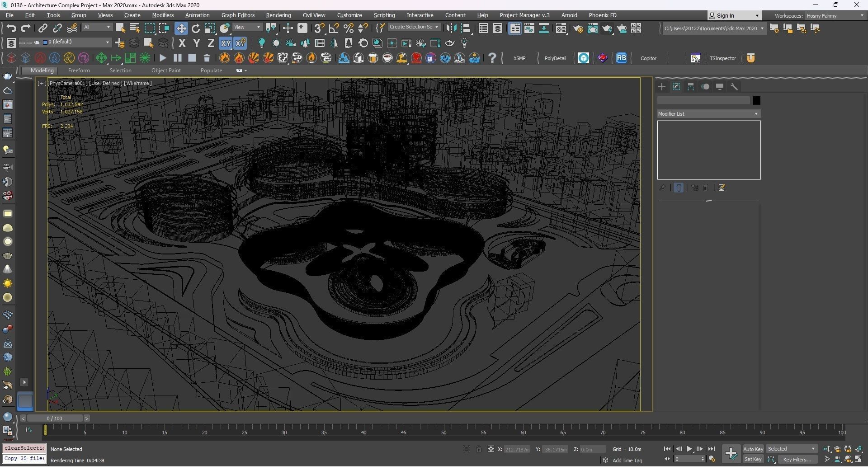
Task: Select the Select and Move tool
Action: point(181,28)
